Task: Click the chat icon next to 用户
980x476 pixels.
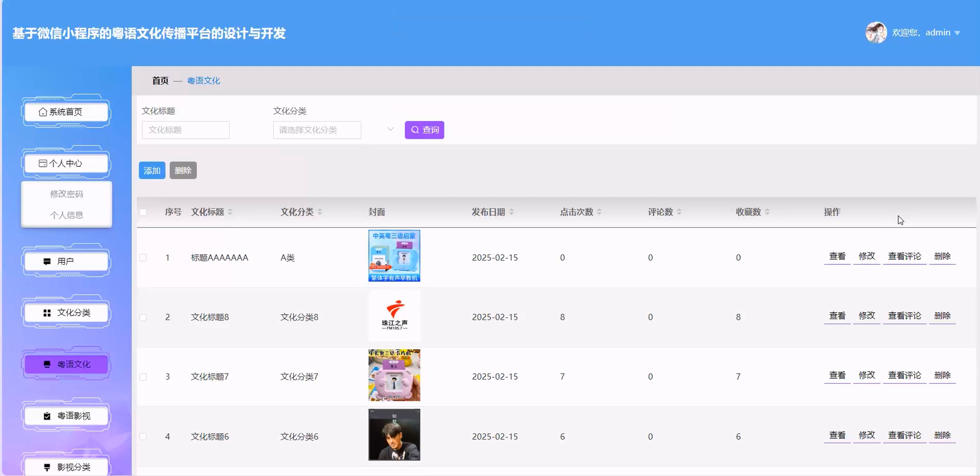Action: 47,262
